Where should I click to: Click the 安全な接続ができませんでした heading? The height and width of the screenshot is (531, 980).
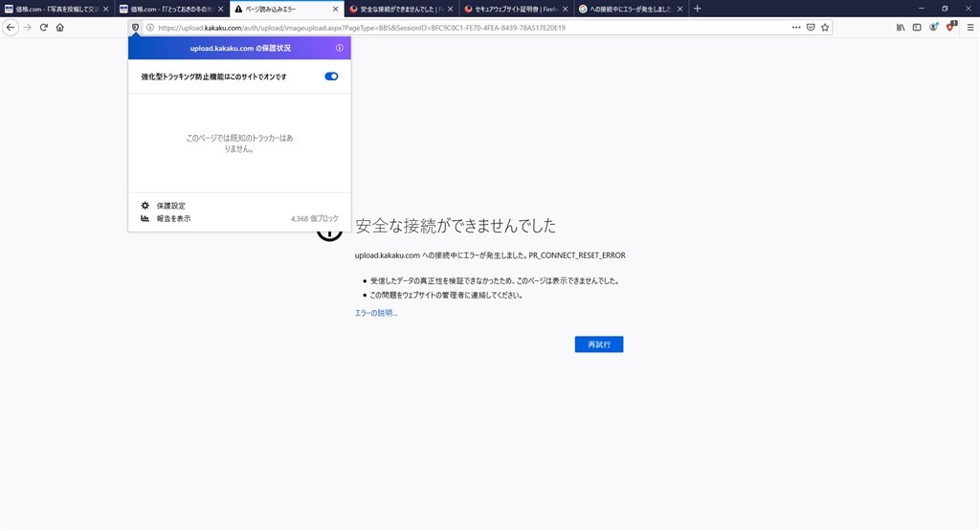pyautogui.click(x=456, y=226)
